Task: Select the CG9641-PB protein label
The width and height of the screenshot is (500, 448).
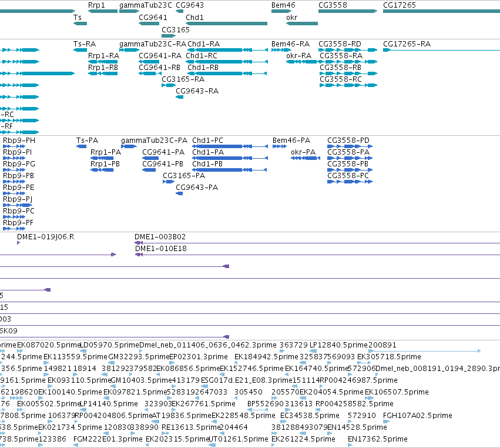Action: coord(163,164)
